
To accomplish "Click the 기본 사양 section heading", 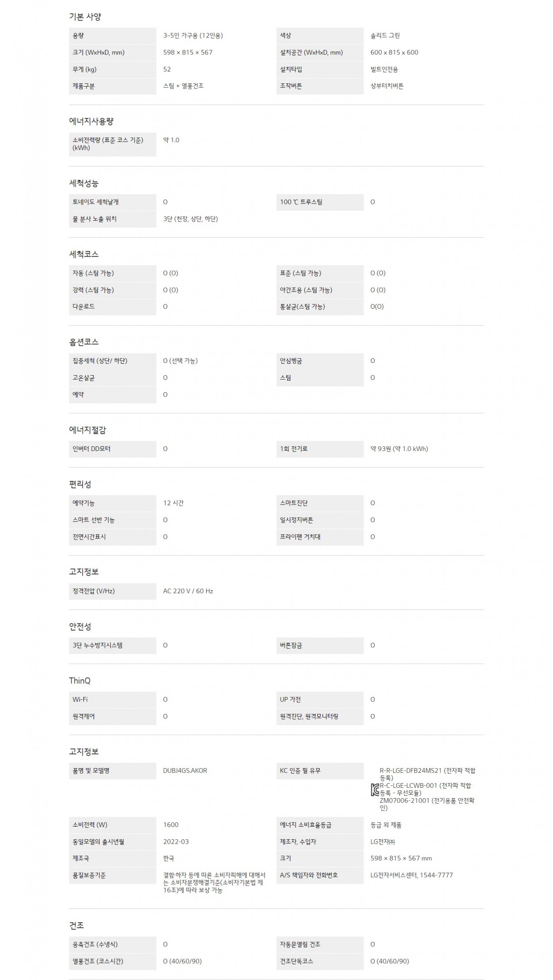I will coord(85,17).
